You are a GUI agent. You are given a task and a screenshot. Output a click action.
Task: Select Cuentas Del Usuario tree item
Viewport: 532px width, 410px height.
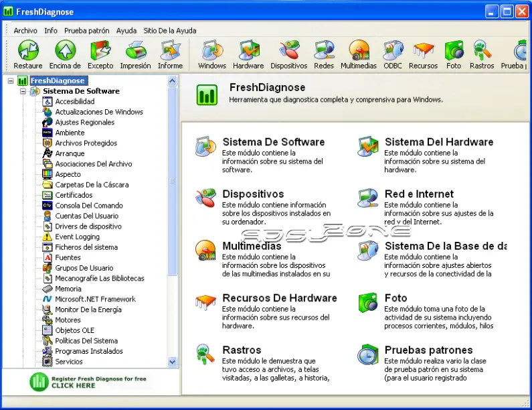(x=87, y=216)
